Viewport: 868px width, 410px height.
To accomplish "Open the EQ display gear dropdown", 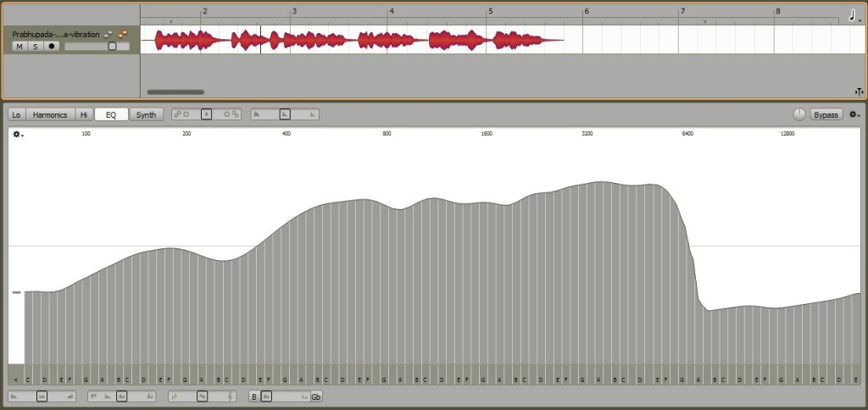I will 19,135.
